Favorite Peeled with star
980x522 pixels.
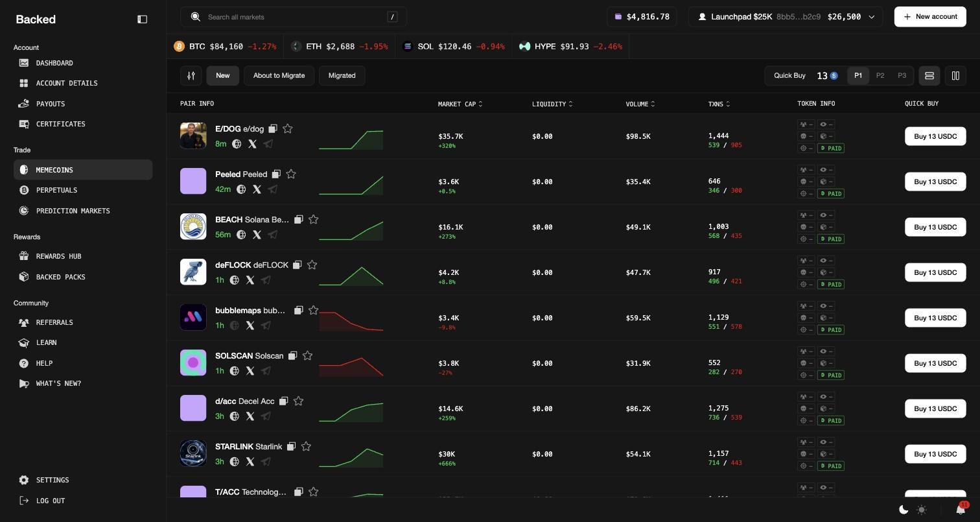(291, 174)
